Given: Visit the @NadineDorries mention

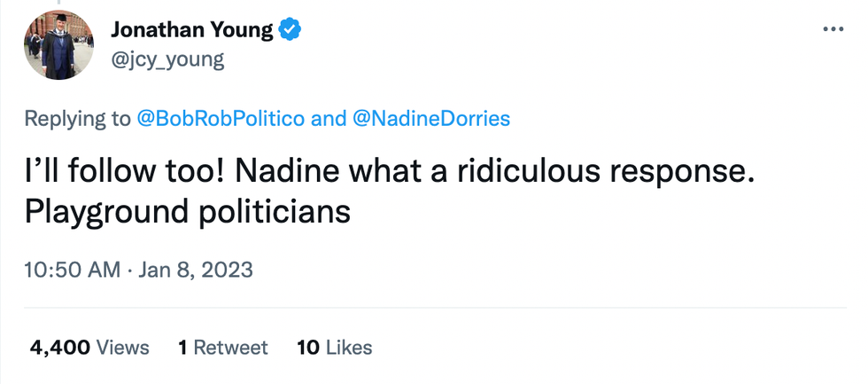Looking at the screenshot, I should click(x=431, y=119).
